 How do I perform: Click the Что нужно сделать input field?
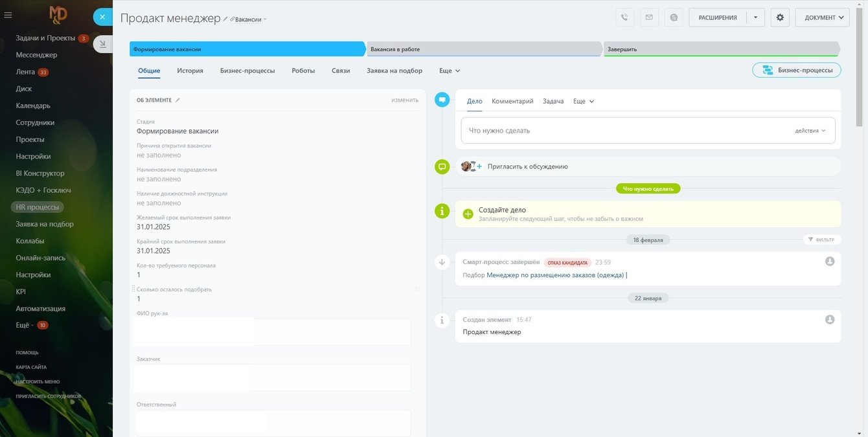click(648, 130)
